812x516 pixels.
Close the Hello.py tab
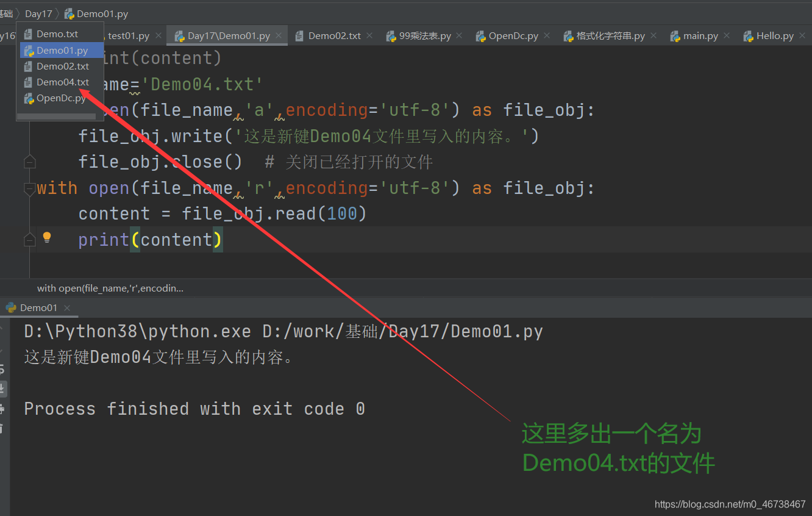click(802, 36)
